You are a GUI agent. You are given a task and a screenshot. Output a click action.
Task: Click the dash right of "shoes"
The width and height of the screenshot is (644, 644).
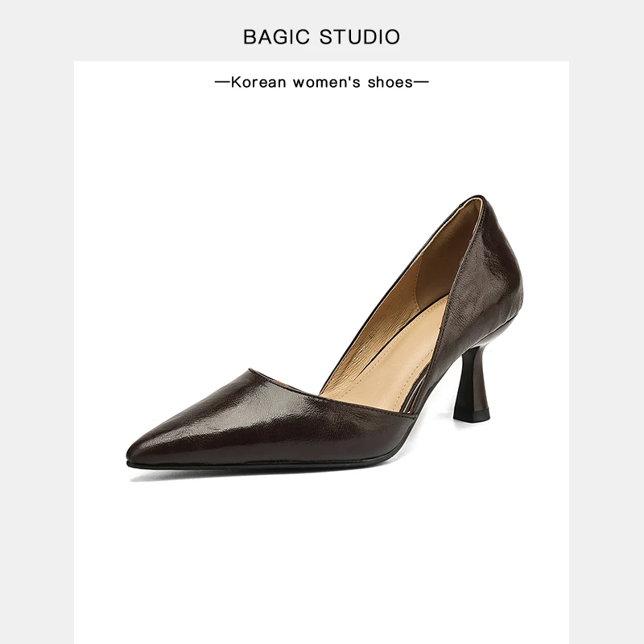coord(421,82)
